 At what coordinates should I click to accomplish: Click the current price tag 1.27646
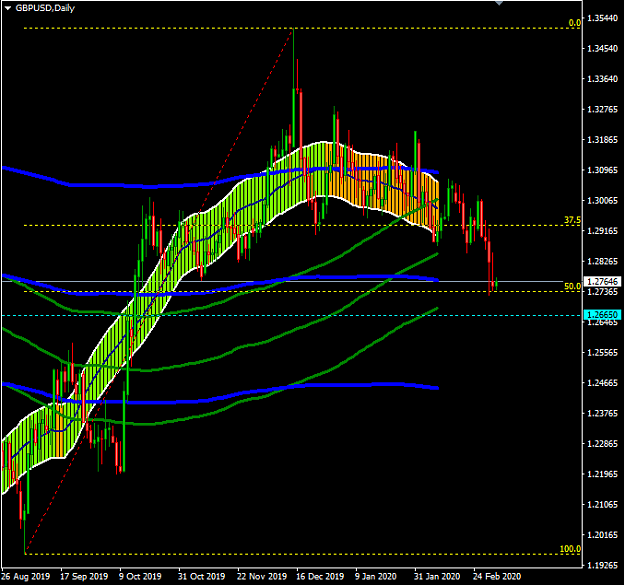coord(602,281)
